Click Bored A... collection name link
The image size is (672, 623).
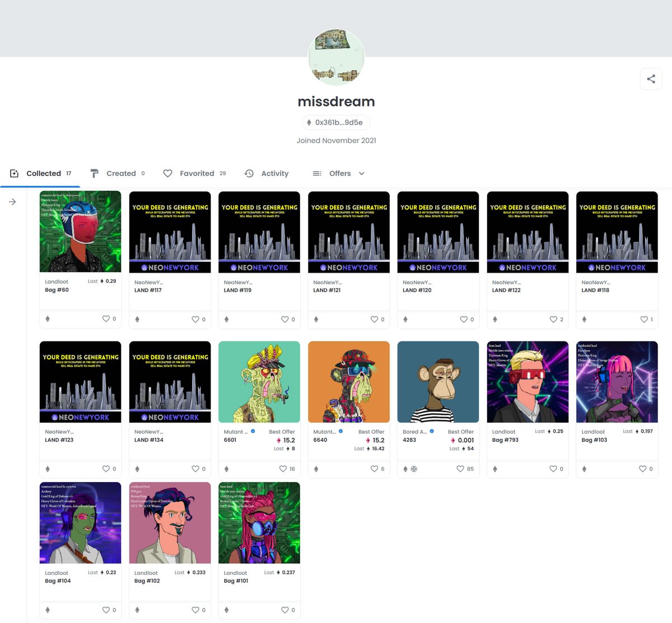click(x=414, y=432)
